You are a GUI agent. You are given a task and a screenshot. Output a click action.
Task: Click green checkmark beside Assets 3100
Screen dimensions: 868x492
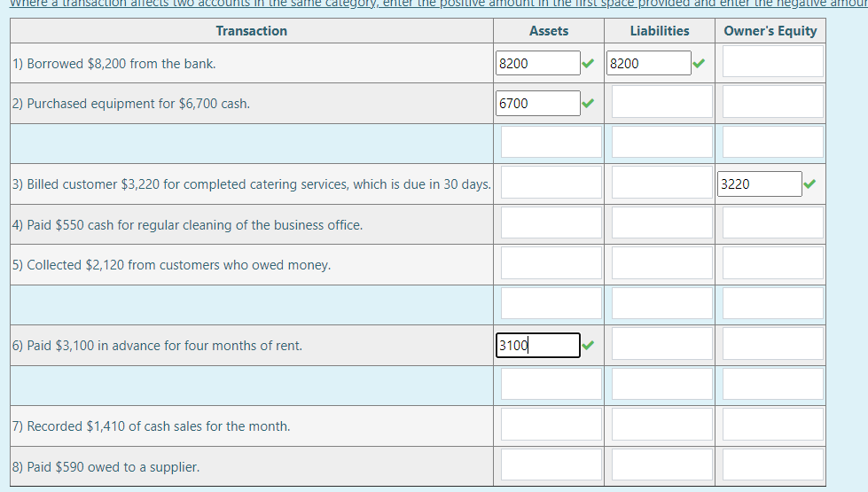588,346
